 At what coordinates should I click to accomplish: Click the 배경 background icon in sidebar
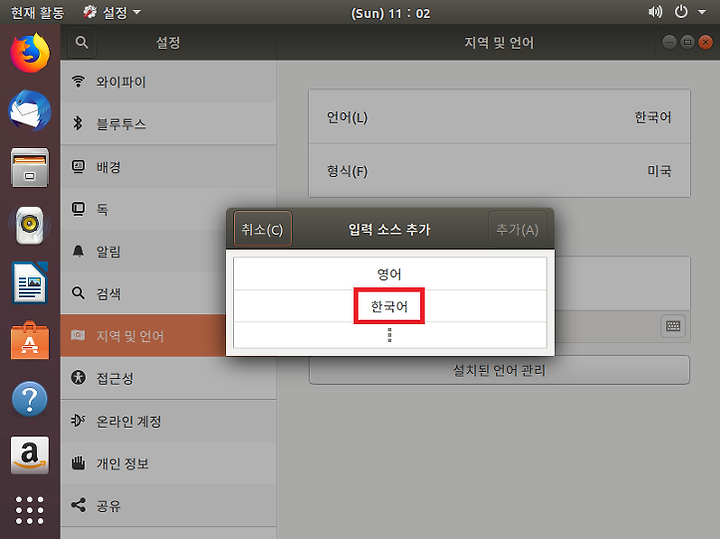pos(78,166)
